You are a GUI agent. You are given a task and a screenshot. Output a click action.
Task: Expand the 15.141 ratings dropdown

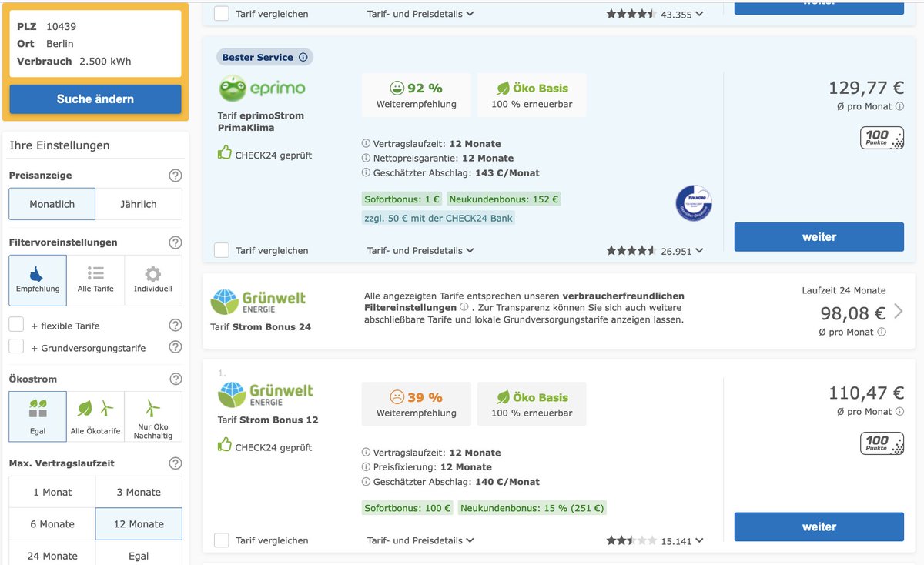(x=699, y=541)
